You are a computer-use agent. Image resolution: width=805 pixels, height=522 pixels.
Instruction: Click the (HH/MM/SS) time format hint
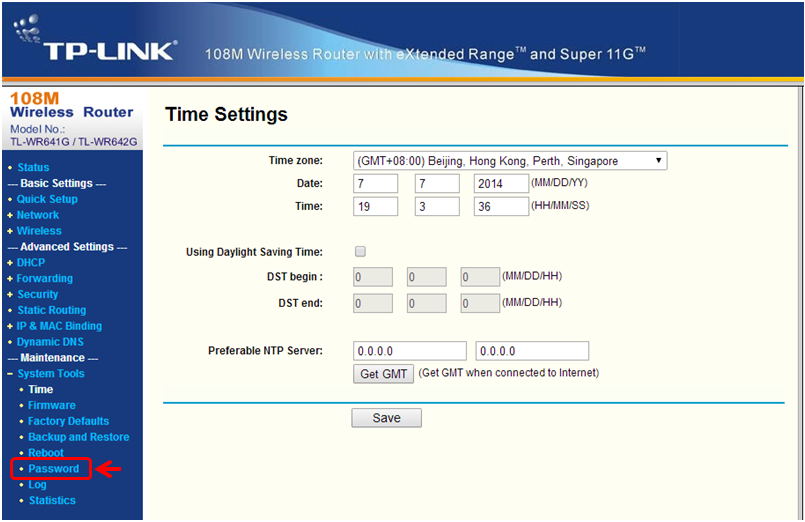(560, 205)
